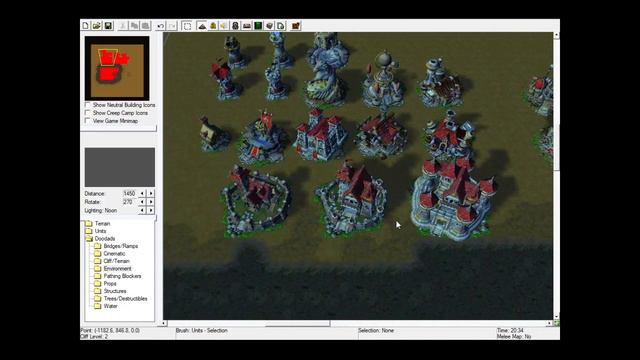Click the horizontal scrollbar thumb below map
This screenshot has height=360, width=640.
pyautogui.click(x=298, y=323)
